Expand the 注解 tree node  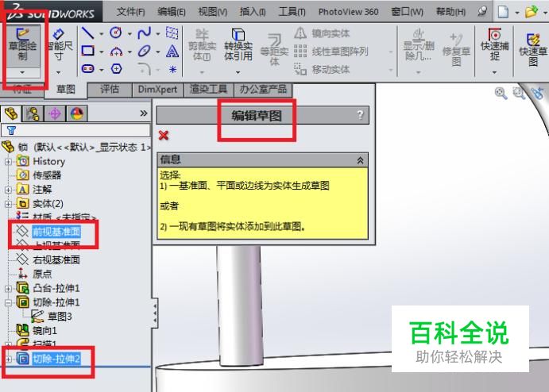(9, 190)
